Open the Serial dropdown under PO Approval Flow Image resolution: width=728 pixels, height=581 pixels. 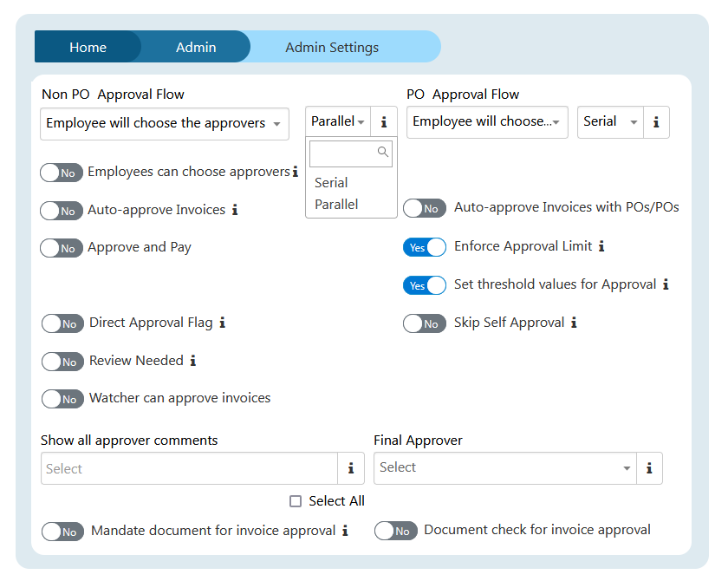tap(610, 122)
